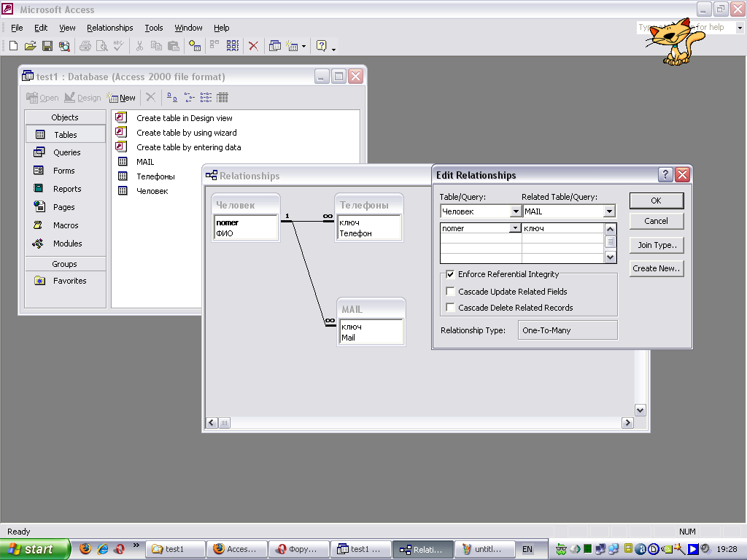Screen dimensions: 747x560
Task: Click the Show Table toolbar icon
Action: click(195, 46)
